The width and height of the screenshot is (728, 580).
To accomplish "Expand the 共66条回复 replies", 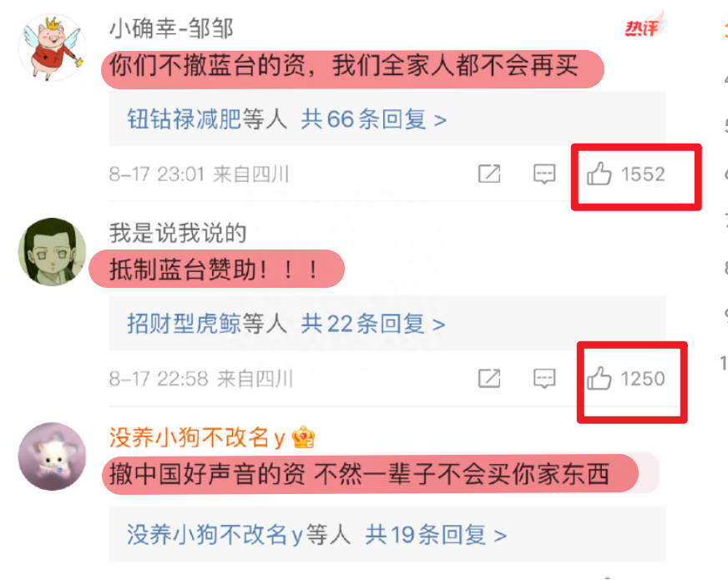I will pos(373,119).
